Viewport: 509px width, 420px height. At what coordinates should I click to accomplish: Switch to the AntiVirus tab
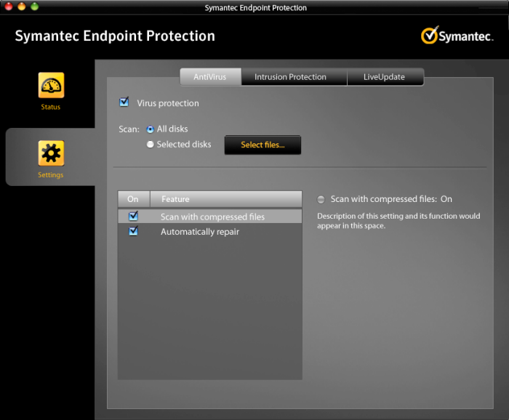tap(210, 77)
